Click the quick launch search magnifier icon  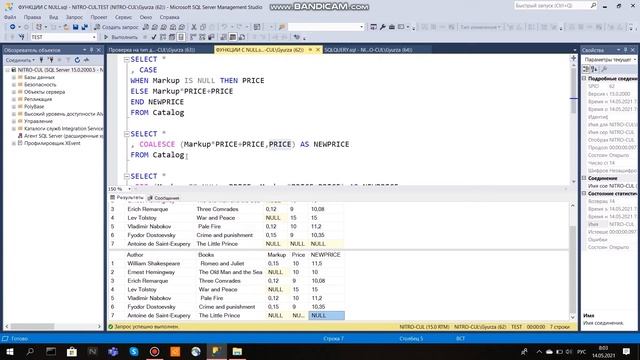point(593,5)
